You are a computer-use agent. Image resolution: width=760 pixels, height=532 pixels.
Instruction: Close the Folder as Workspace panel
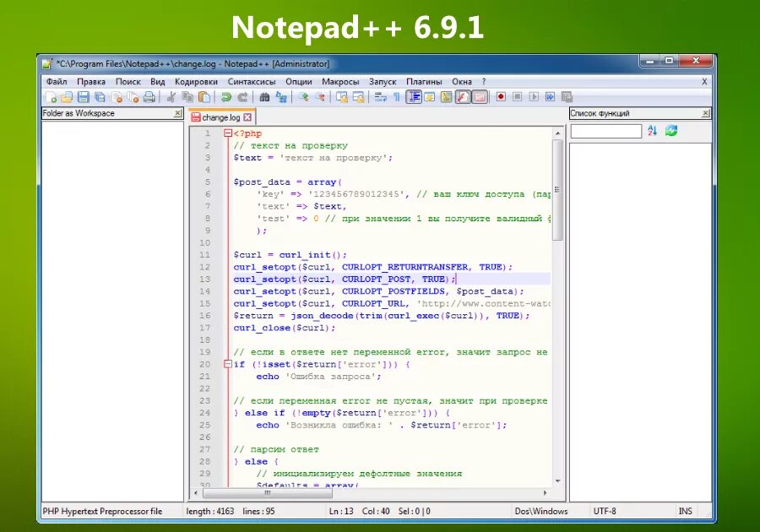pyautogui.click(x=178, y=113)
